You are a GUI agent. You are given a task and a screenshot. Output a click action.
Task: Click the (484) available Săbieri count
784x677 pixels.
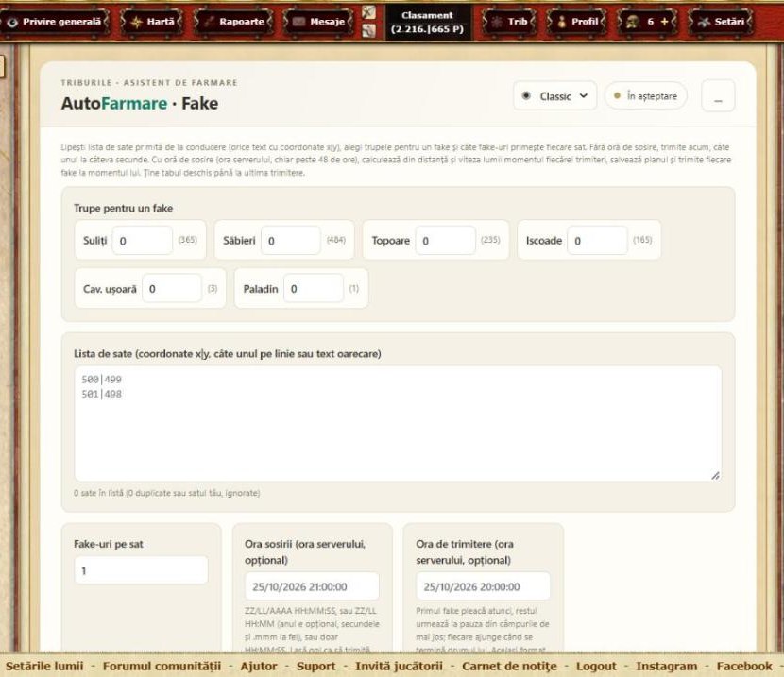click(x=336, y=240)
